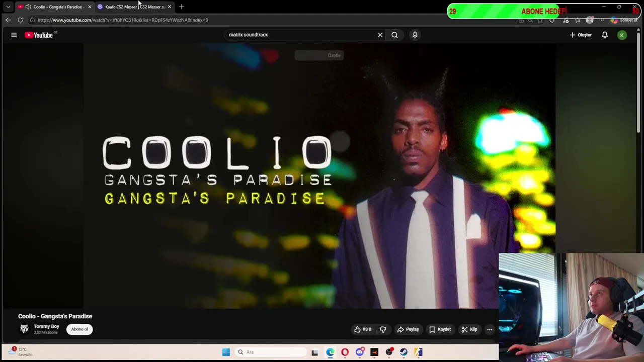This screenshot has width=644, height=362.
Task: Open the account menu via K avatar
Action: point(622,35)
